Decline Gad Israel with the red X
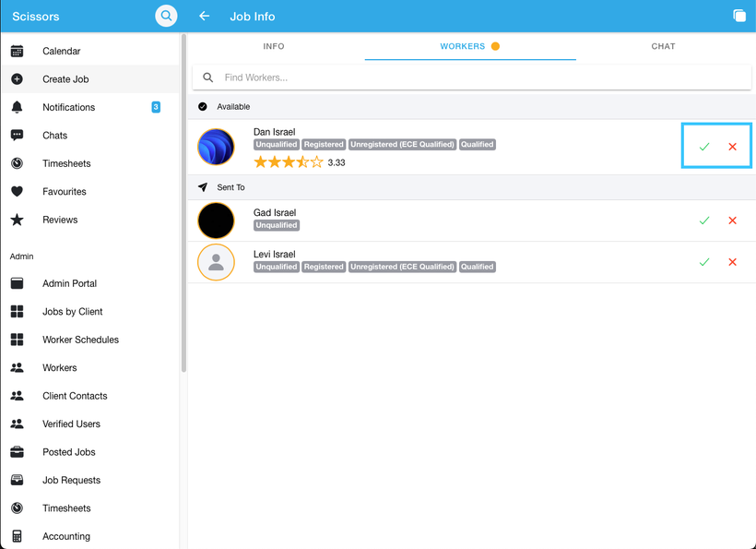This screenshot has width=756, height=549. point(733,221)
